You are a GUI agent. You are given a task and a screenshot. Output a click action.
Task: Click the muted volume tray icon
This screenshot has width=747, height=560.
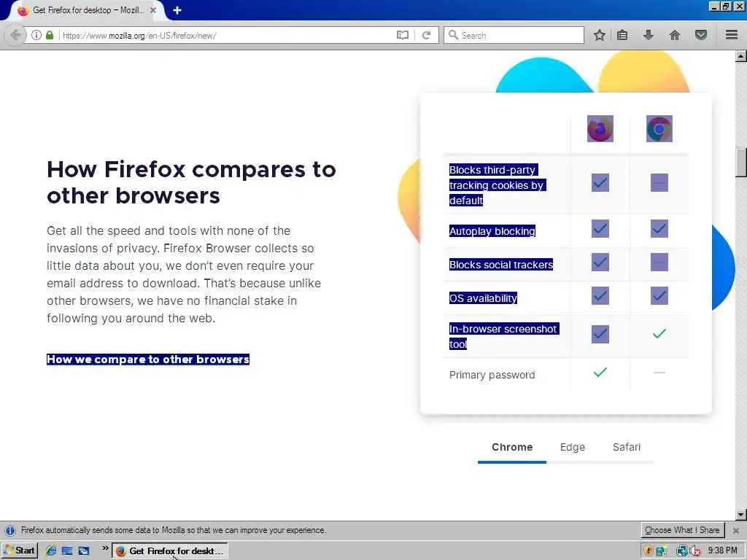point(695,551)
